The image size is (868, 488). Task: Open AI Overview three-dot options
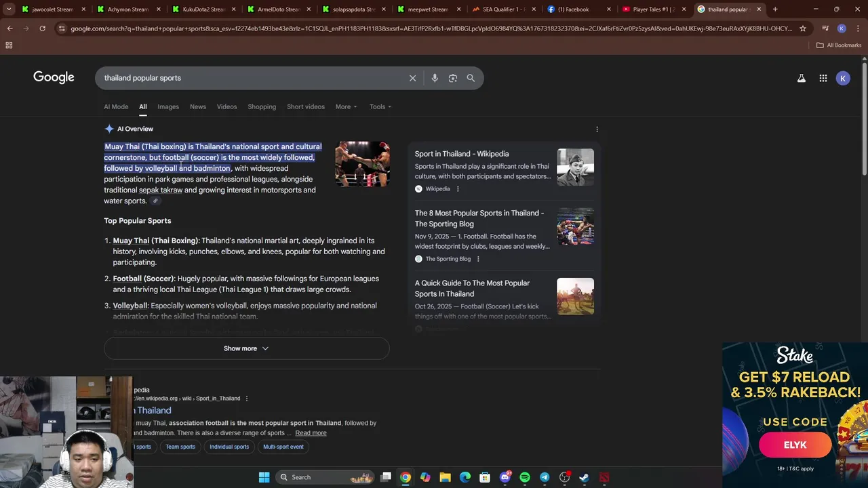pos(597,129)
